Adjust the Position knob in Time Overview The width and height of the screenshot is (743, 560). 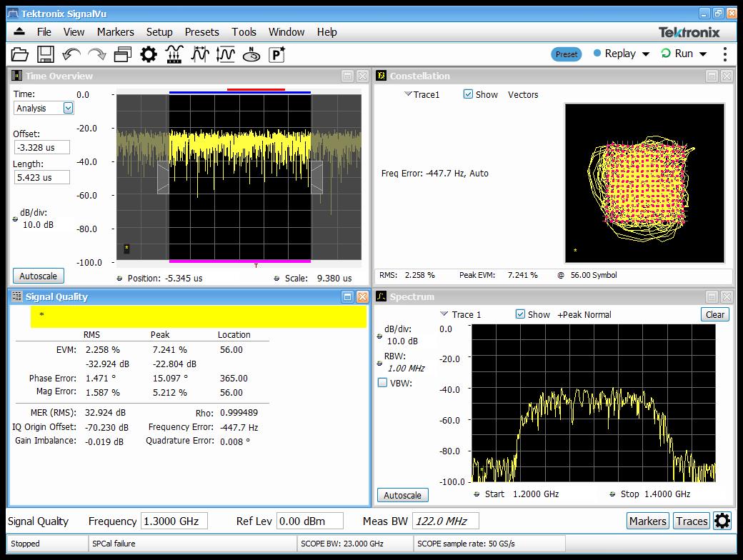click(119, 279)
